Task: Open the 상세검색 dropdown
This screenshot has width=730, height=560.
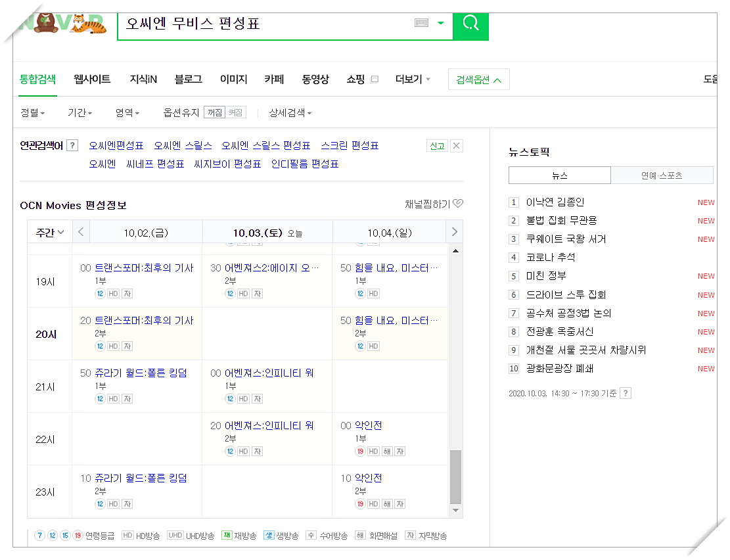Action: [290, 113]
